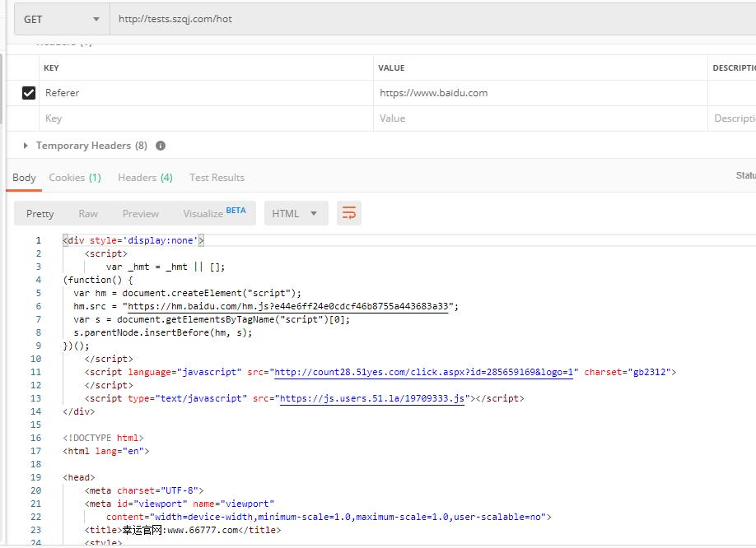This screenshot has height=548, width=756.
Task: Click the meta charset UTF-8 line
Action: [144, 490]
